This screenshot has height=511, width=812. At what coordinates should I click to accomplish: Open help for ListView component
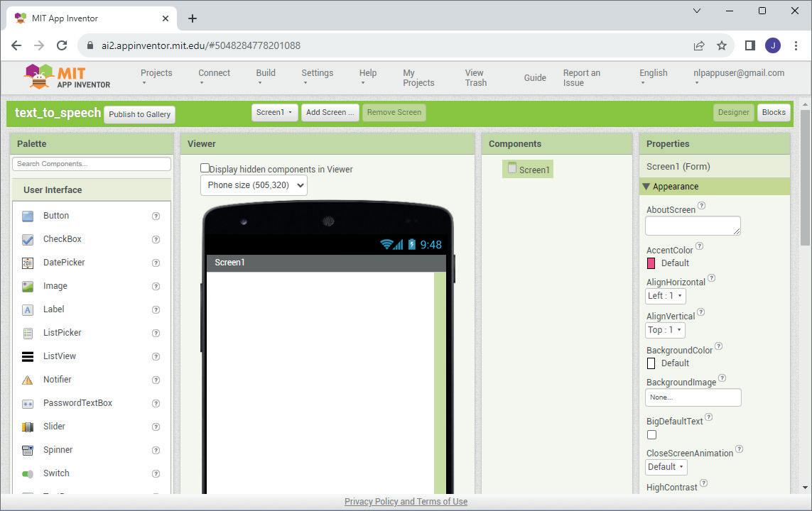click(156, 356)
